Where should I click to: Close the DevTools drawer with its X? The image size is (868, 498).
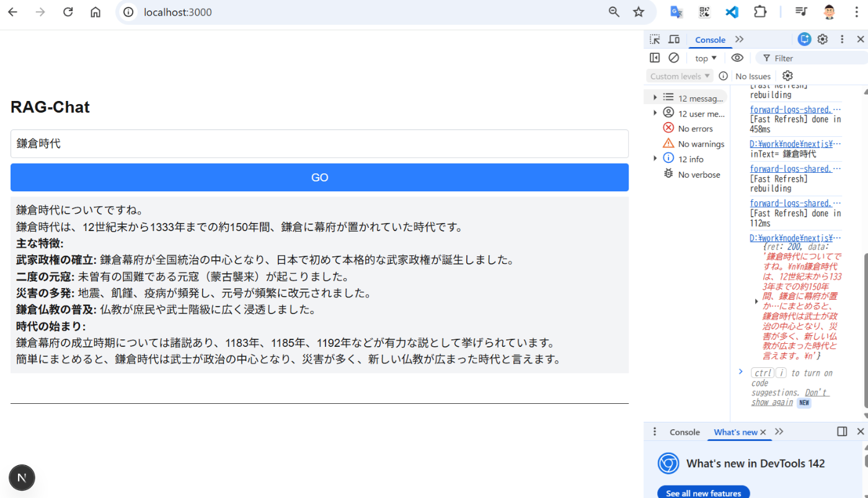[x=861, y=432]
